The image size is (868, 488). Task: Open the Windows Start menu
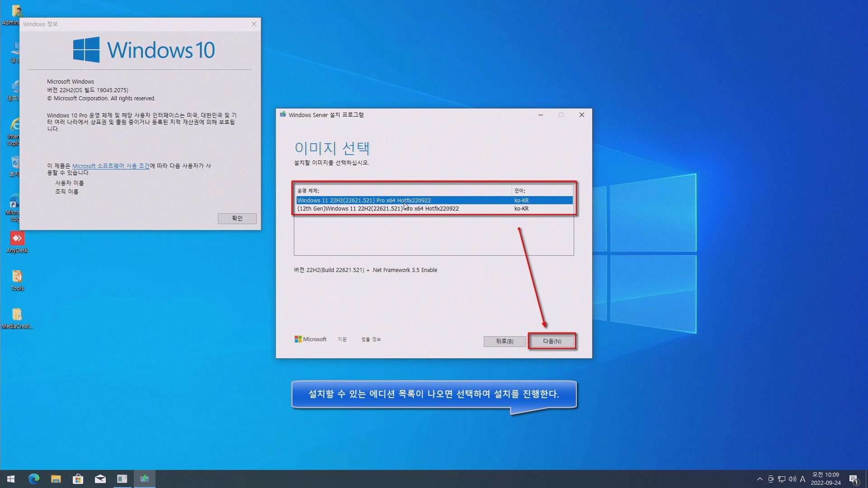click(11, 479)
